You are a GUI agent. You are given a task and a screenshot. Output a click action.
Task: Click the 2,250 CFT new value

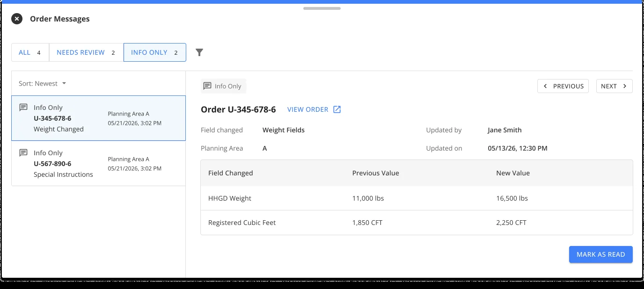512,223
